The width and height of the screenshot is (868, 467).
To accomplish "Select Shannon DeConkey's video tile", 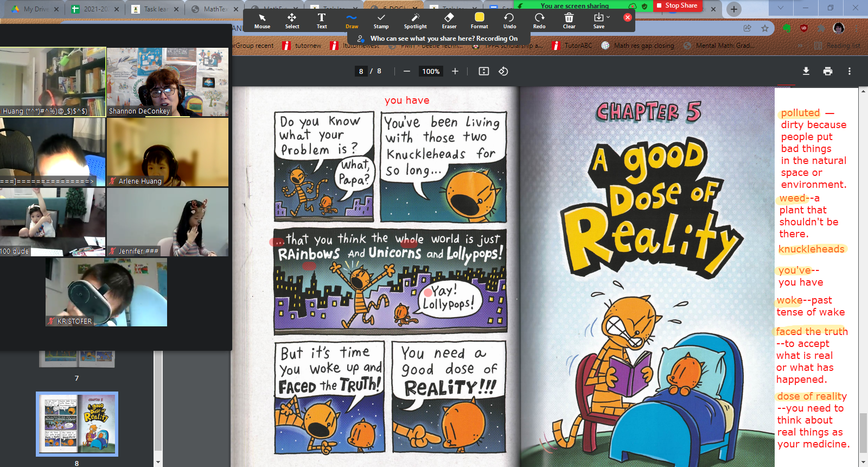I will 168,82.
